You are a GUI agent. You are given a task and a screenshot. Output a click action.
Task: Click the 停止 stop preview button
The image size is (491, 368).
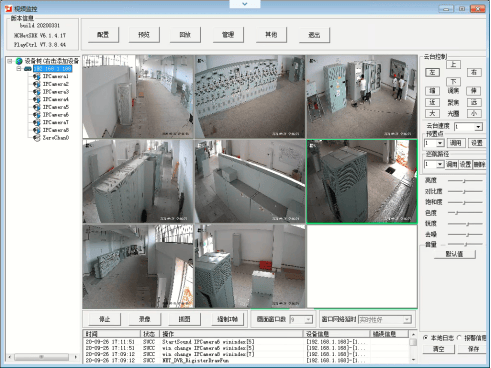click(x=105, y=319)
